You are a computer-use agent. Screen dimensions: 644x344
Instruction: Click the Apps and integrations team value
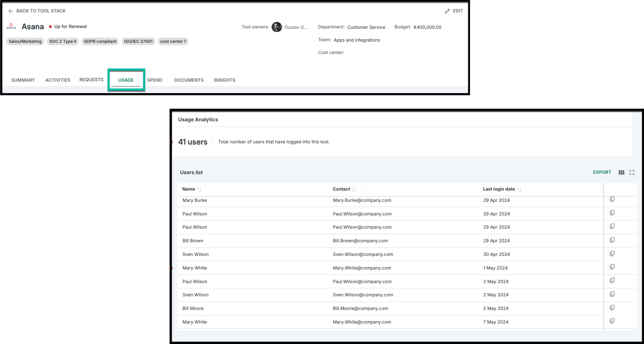click(x=357, y=40)
